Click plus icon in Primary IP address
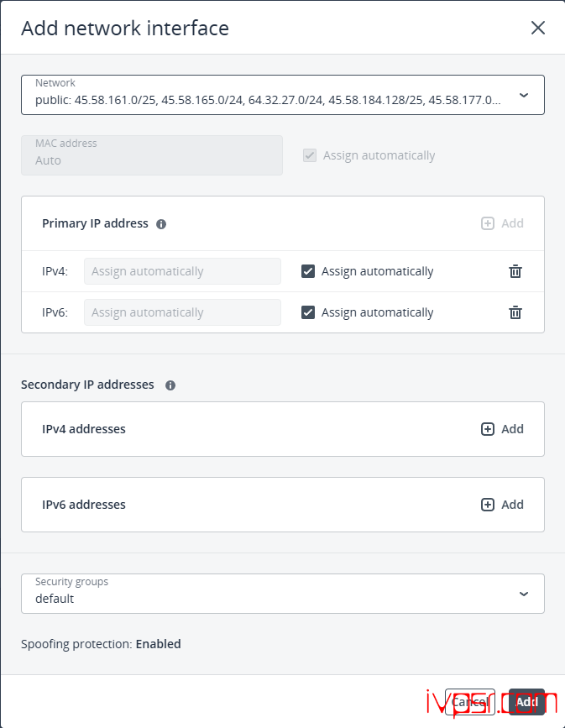The width and height of the screenshot is (565, 728). (488, 223)
